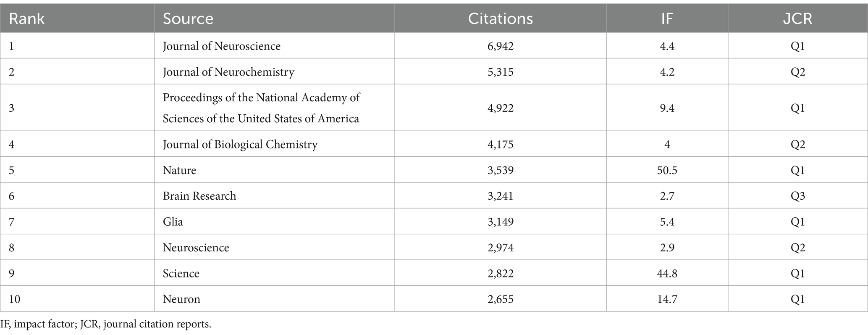Select Proceedings of the National Academy source

click(261, 108)
